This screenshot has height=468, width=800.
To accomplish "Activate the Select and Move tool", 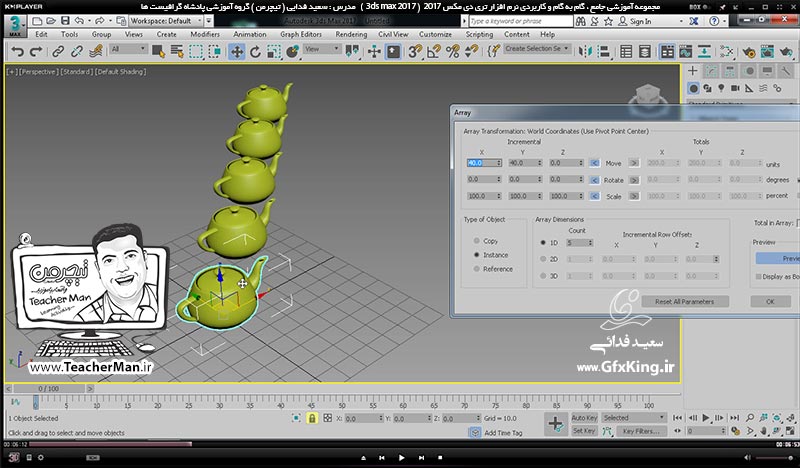I will (x=237, y=52).
